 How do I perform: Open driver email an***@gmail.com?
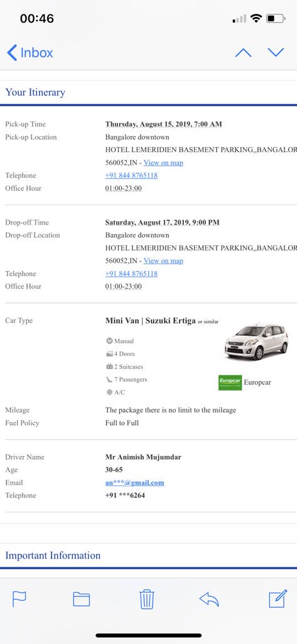click(x=134, y=482)
